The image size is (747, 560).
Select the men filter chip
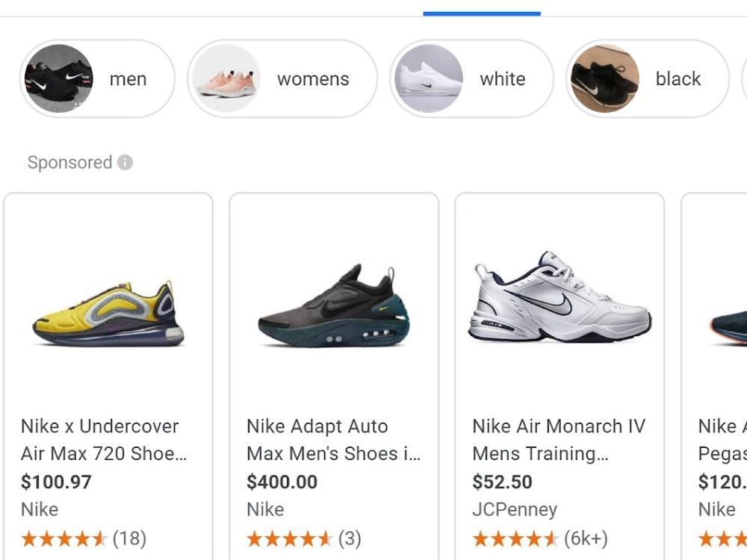coord(97,78)
